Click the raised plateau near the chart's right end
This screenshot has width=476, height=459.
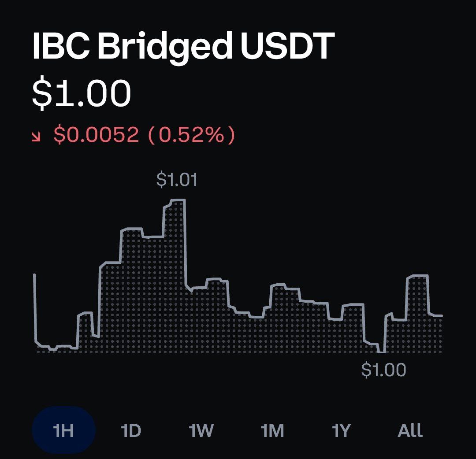pos(418,276)
